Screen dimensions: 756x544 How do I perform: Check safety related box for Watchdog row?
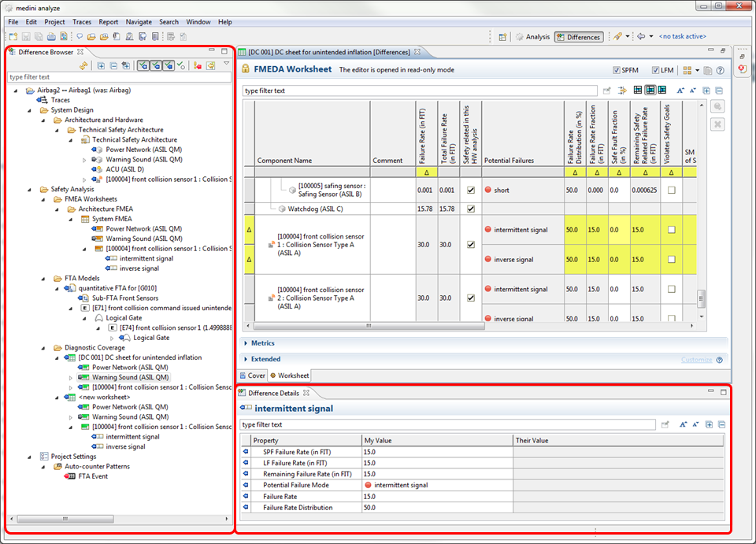point(471,209)
